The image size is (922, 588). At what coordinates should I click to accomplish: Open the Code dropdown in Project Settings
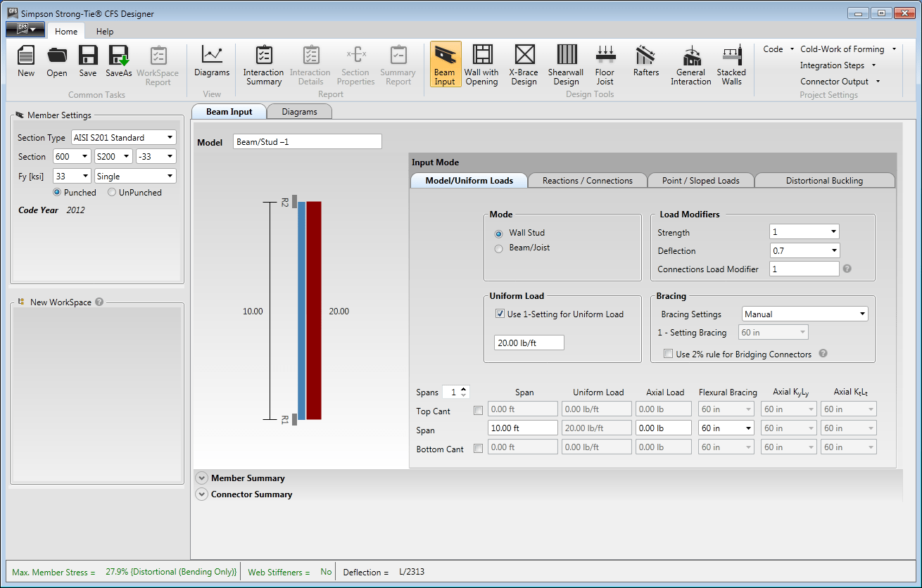(x=778, y=49)
